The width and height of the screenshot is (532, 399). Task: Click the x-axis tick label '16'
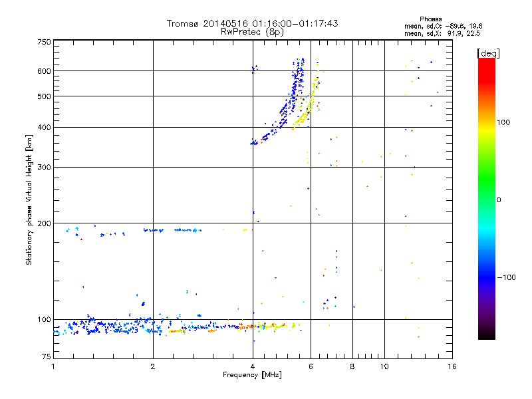[x=452, y=366]
